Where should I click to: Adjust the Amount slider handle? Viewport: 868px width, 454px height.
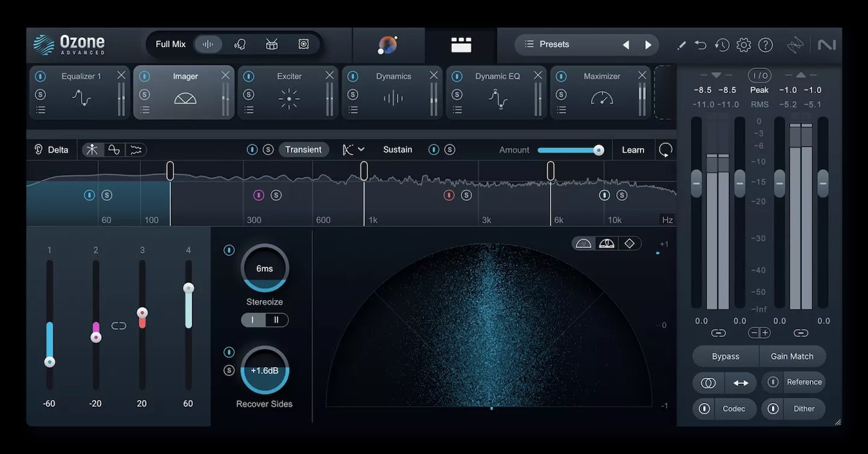[x=598, y=149]
